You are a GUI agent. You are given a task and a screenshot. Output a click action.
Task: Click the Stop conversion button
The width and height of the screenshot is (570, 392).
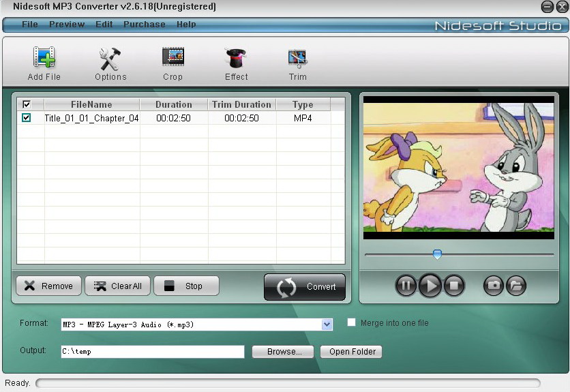click(187, 286)
